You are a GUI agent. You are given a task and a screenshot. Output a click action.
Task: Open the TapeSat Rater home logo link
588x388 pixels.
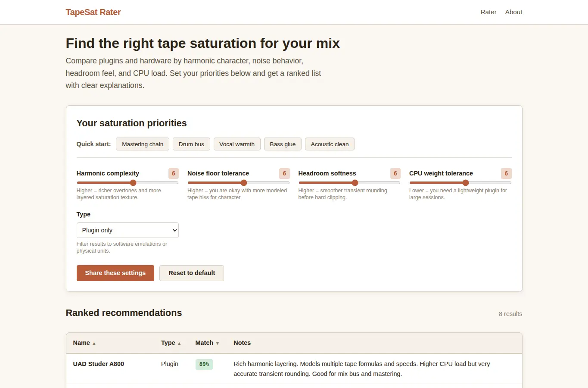coord(93,12)
